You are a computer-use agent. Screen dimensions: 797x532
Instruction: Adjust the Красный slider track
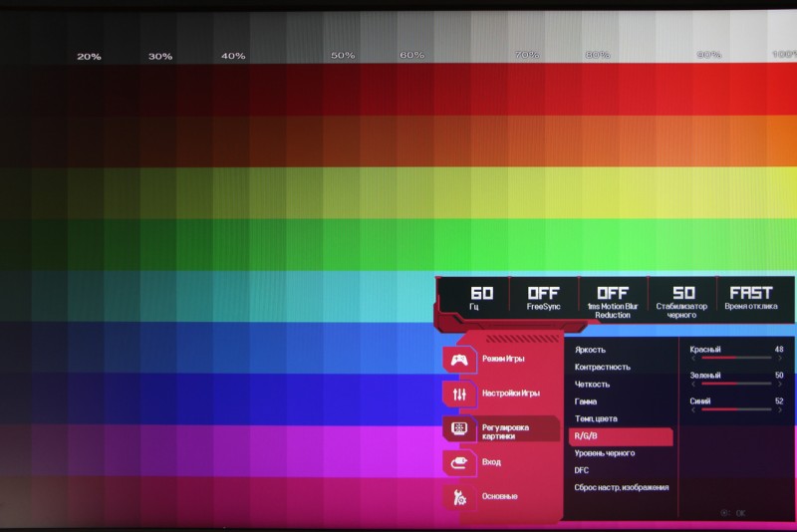coord(736,358)
